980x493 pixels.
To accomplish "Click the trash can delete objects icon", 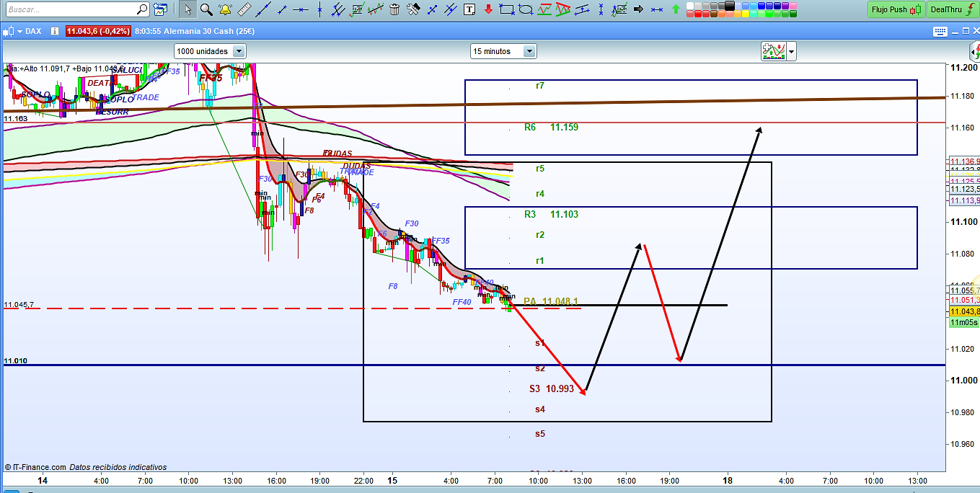I will pyautogui.click(x=394, y=9).
